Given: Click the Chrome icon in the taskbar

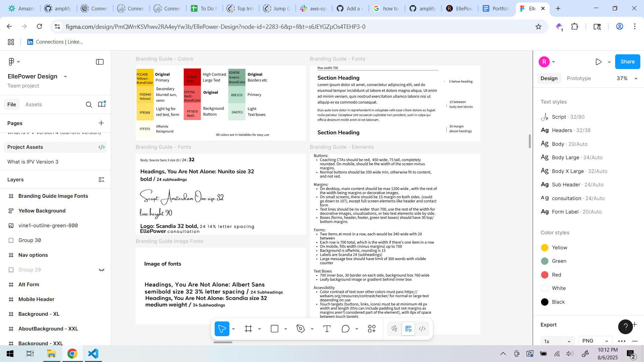Looking at the screenshot, I should click(x=72, y=354).
